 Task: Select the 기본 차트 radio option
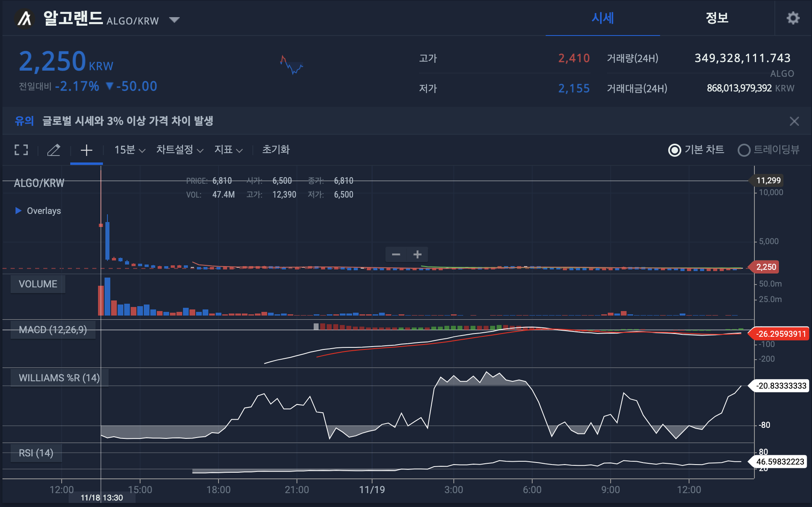point(675,150)
